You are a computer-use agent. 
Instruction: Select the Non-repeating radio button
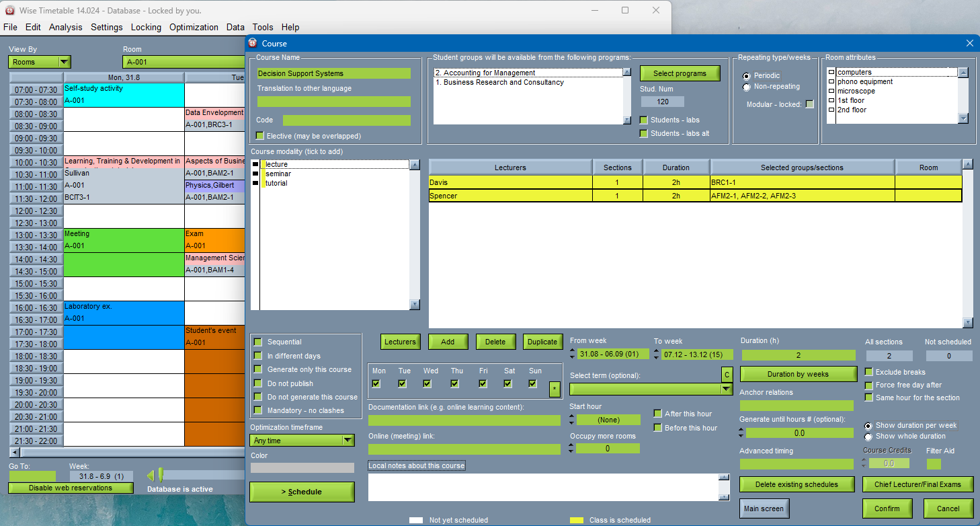pos(746,87)
